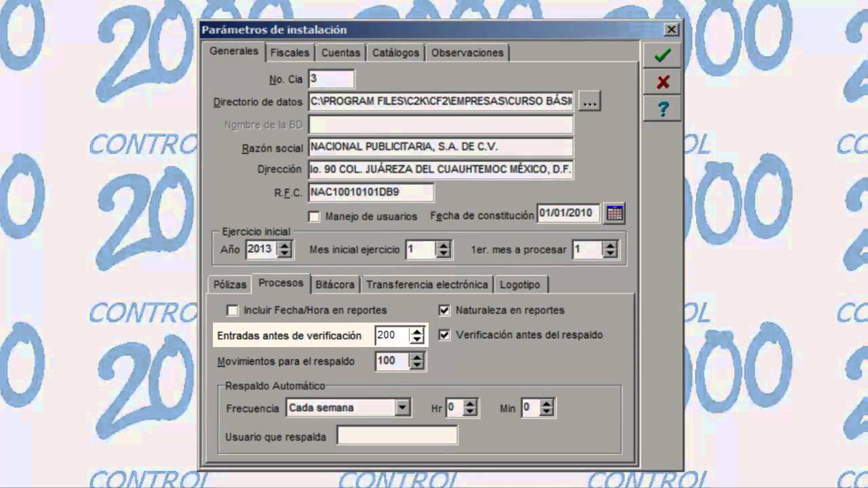The height and width of the screenshot is (488, 868).
Task: Click the Dirección field
Action: (x=441, y=169)
